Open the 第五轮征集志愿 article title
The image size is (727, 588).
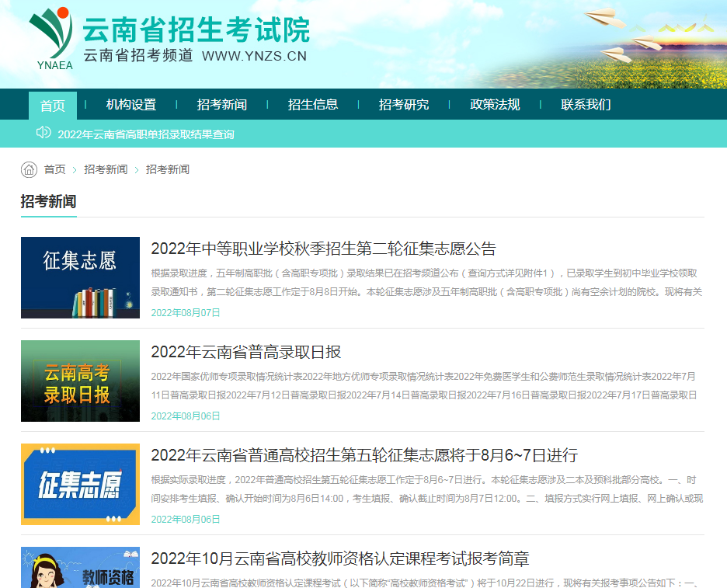pyautogui.click(x=364, y=455)
